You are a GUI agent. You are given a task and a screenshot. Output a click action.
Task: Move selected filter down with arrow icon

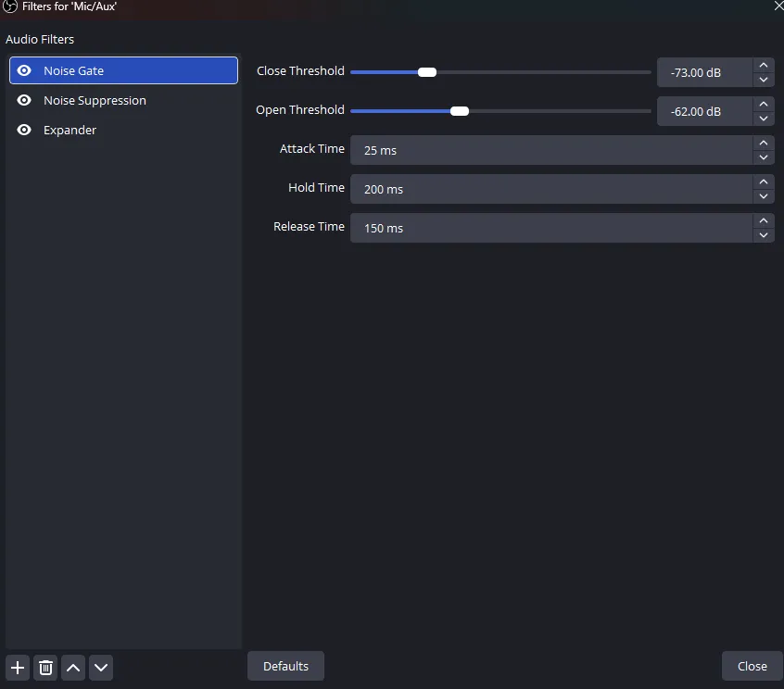[101, 667]
